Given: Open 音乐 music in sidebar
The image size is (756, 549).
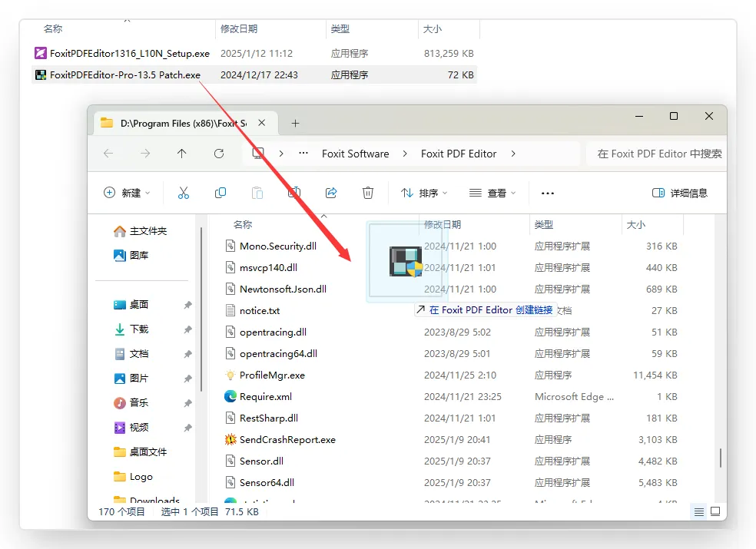Looking at the screenshot, I should pyautogui.click(x=131, y=402).
